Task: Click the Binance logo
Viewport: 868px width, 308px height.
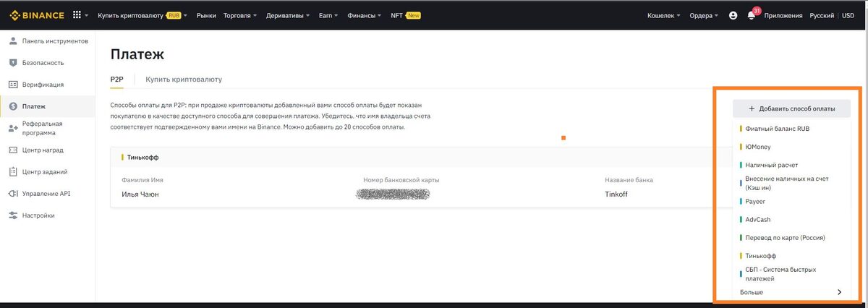Action: (36, 15)
